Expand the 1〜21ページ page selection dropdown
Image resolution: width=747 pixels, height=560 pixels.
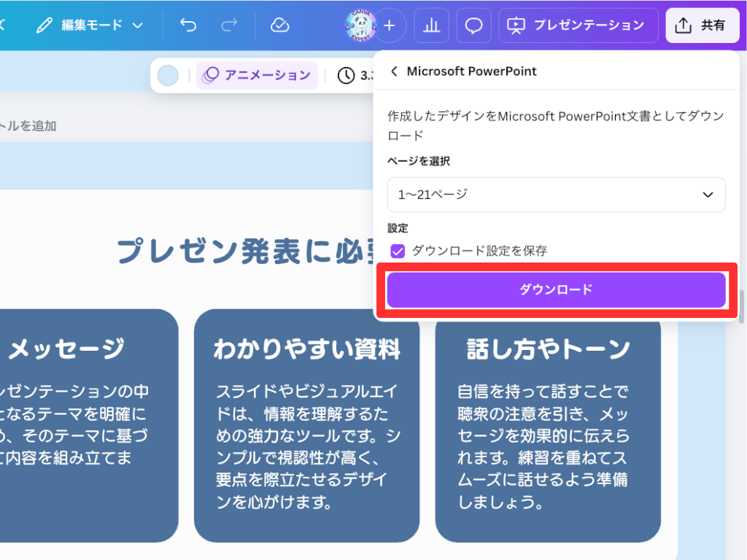[556, 195]
